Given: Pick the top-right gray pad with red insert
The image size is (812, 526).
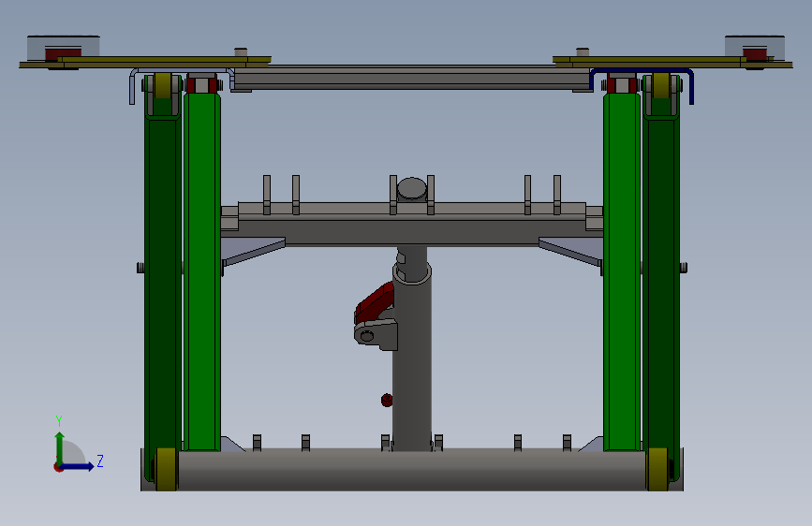Looking at the screenshot, I should (x=755, y=48).
